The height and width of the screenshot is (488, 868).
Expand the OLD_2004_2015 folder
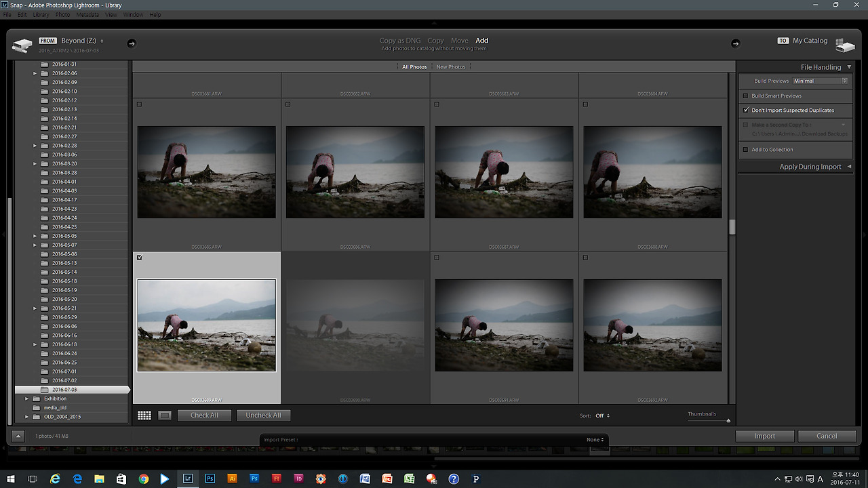(x=27, y=417)
